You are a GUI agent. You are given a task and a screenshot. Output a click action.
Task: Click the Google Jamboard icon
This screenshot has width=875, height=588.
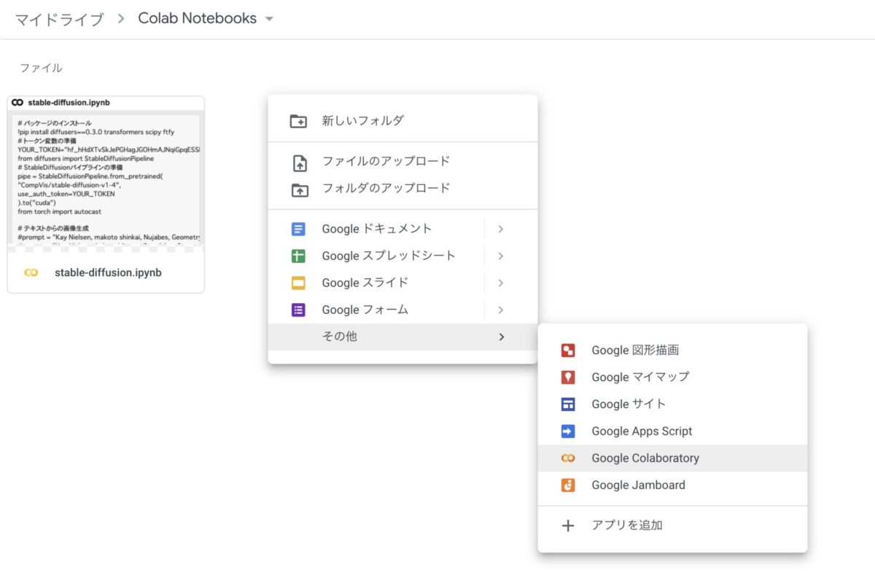[x=568, y=485]
